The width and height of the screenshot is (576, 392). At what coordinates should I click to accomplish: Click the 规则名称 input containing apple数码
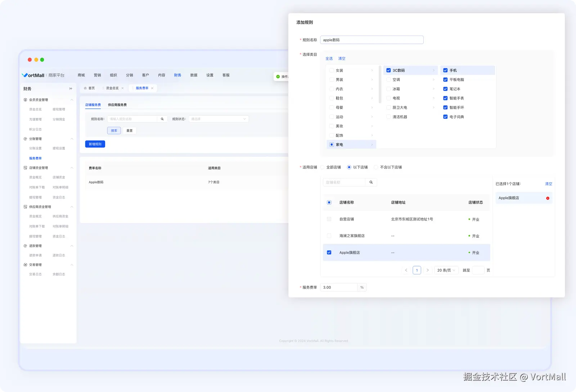click(x=372, y=40)
